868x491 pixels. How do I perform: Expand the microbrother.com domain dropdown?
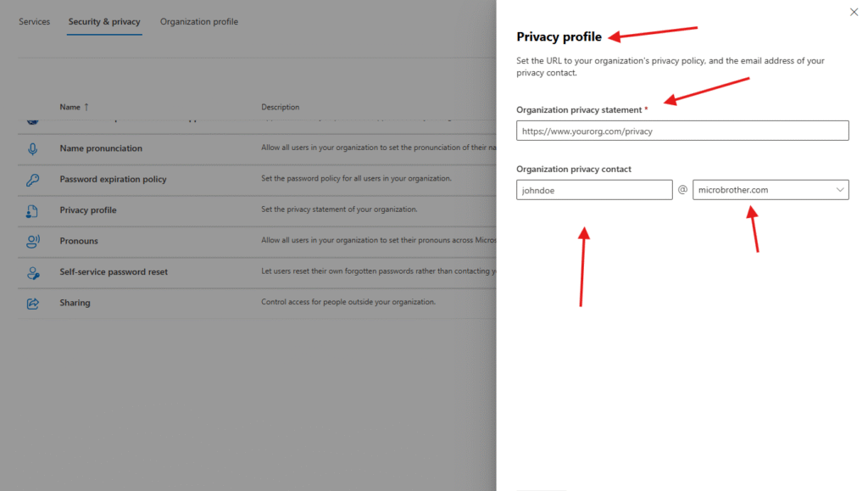coord(840,190)
